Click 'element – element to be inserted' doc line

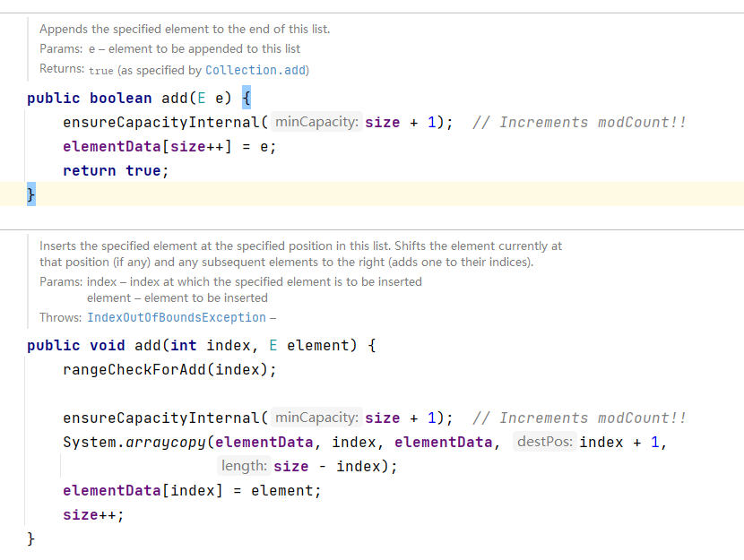coord(177,297)
